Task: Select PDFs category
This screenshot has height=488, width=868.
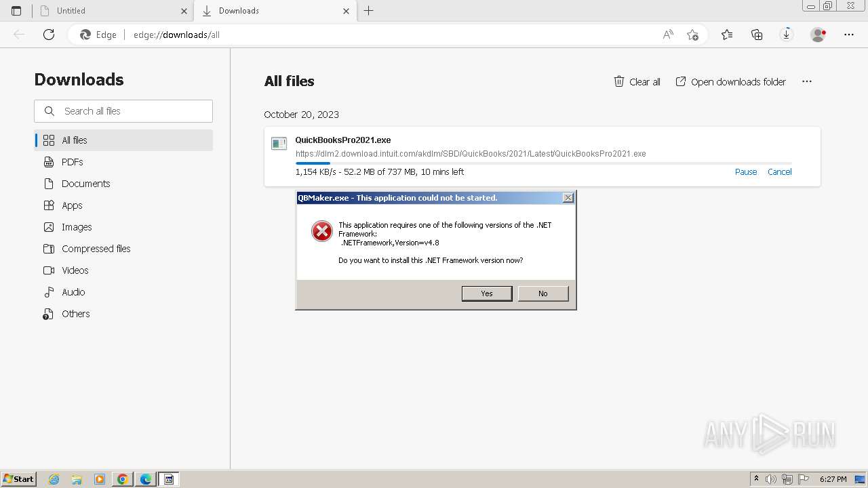Action: pos(123,162)
